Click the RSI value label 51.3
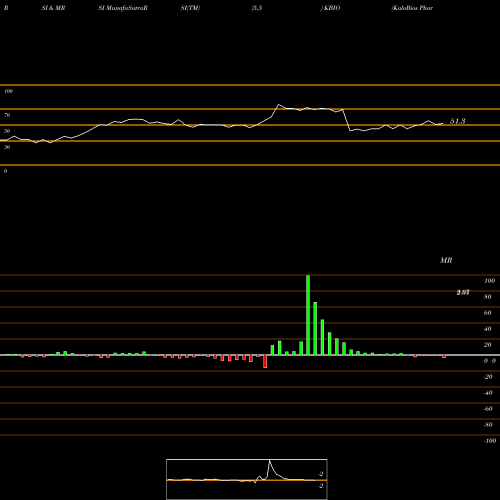The width and height of the screenshot is (500, 500). click(457, 121)
